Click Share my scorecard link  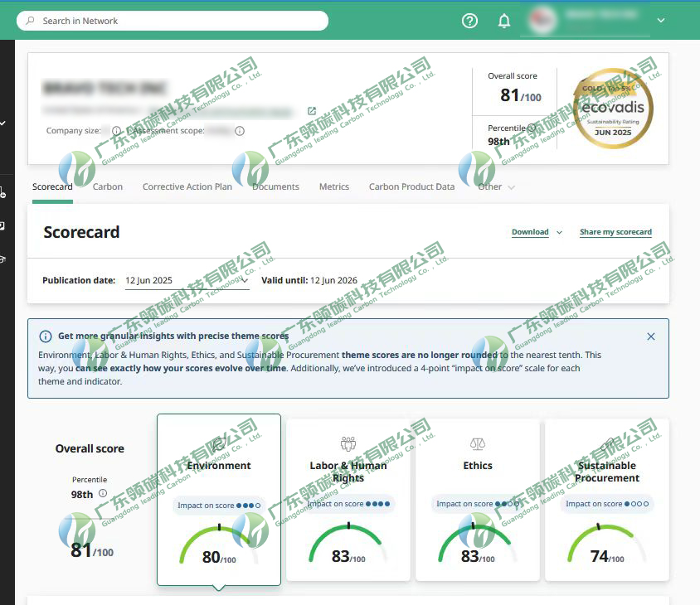click(x=615, y=232)
